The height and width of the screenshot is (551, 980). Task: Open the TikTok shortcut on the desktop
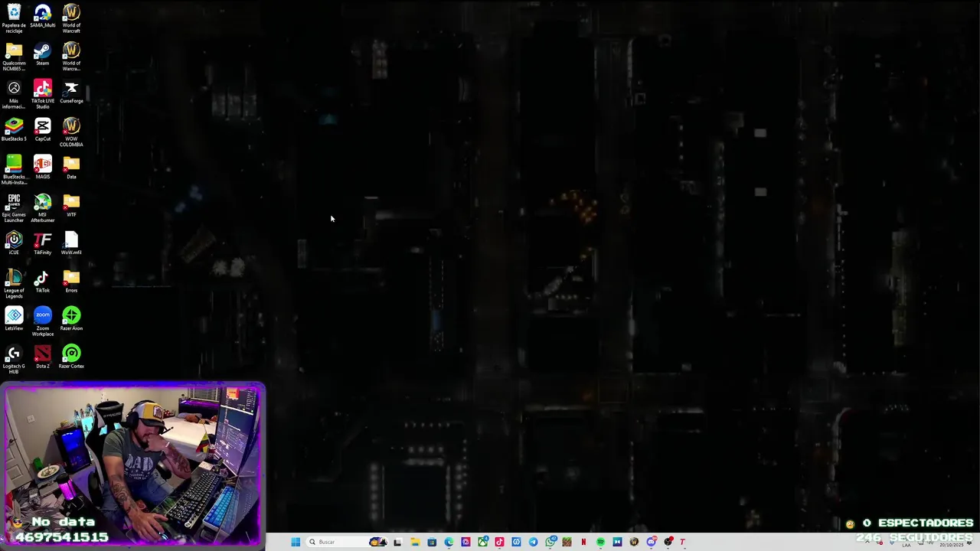coord(42,281)
